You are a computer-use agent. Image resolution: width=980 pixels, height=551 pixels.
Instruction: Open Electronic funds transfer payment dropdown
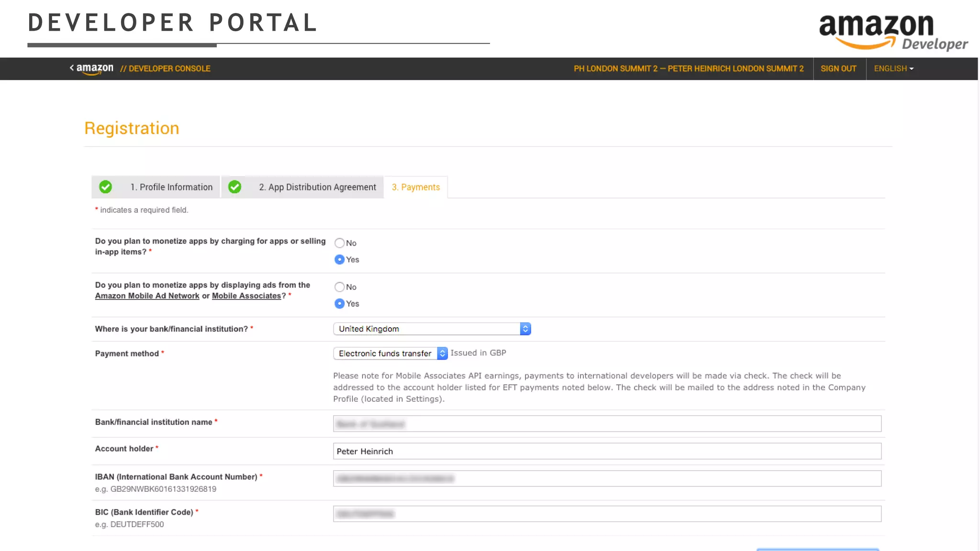(x=385, y=353)
